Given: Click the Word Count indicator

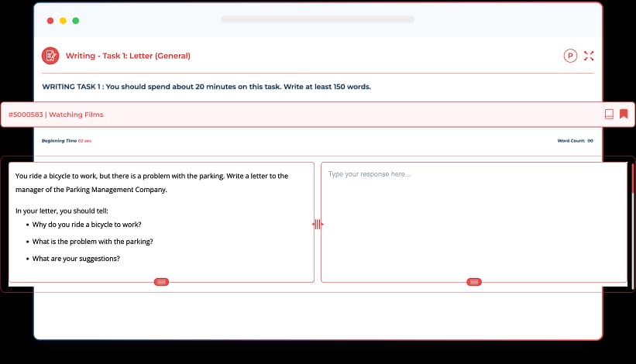Looking at the screenshot, I should (575, 141).
